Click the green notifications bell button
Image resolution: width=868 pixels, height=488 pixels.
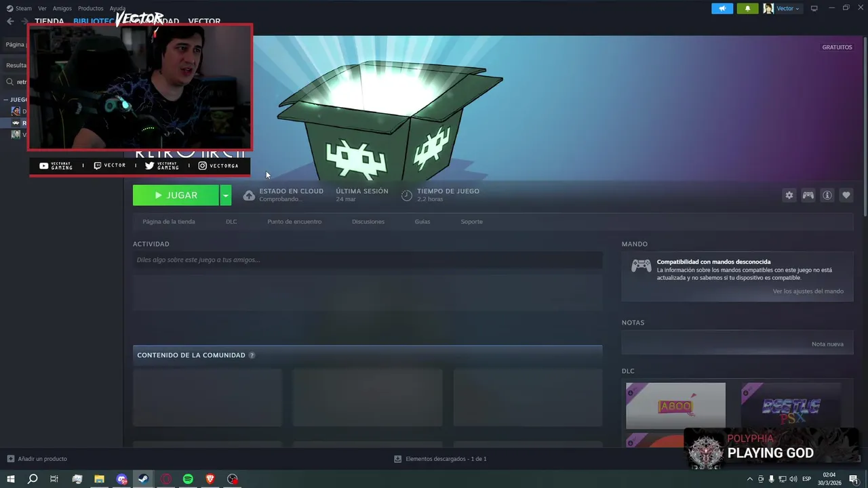coord(747,8)
